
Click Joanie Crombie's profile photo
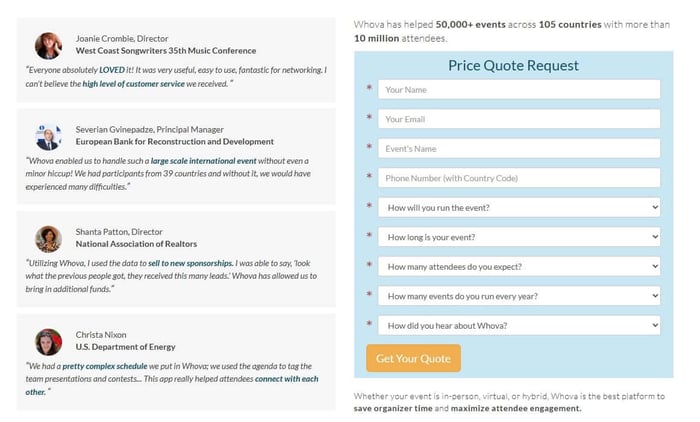point(48,45)
